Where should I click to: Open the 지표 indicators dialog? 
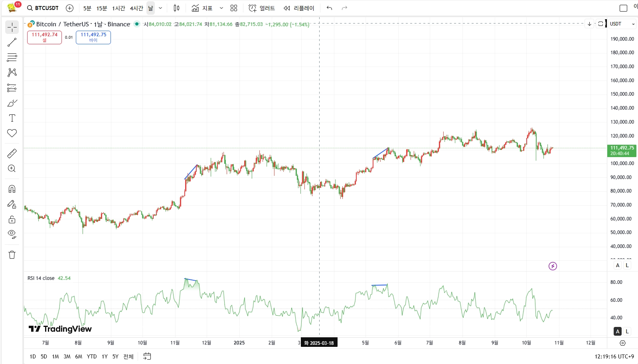coord(202,8)
